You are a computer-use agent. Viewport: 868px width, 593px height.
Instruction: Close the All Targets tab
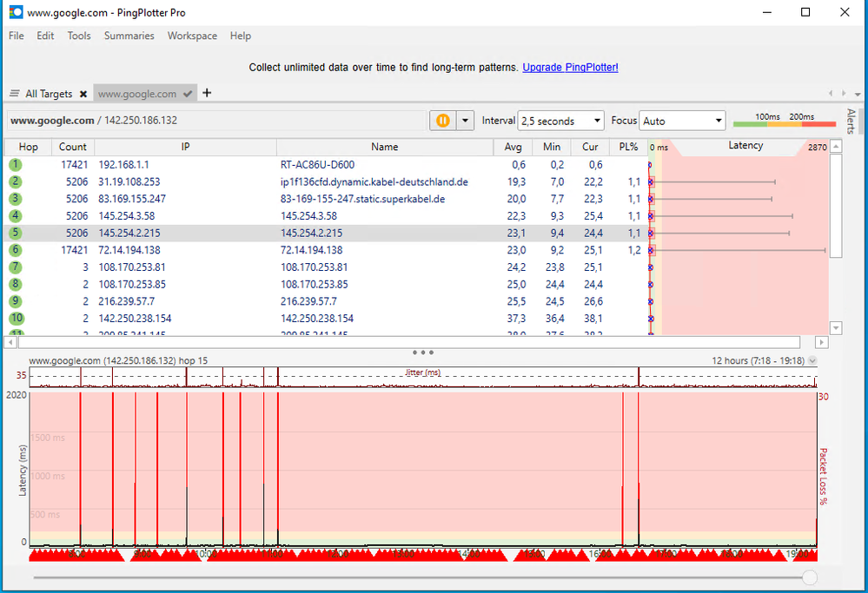click(83, 93)
